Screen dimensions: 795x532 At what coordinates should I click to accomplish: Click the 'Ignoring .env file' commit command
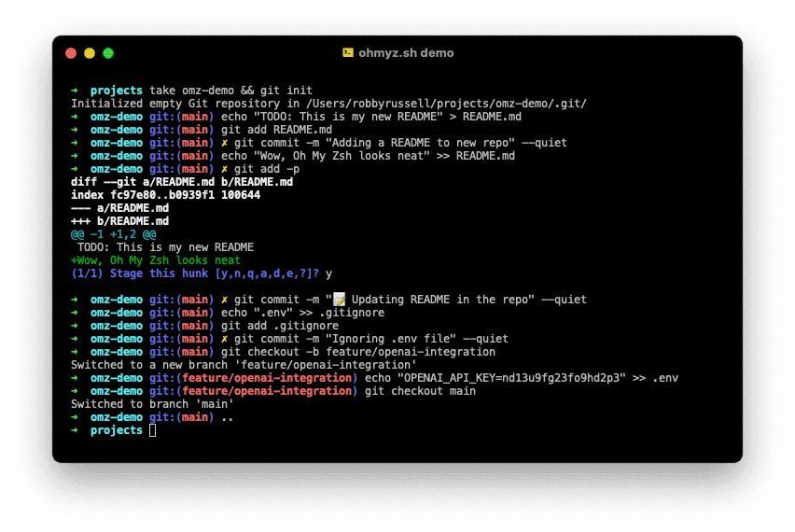pos(371,339)
